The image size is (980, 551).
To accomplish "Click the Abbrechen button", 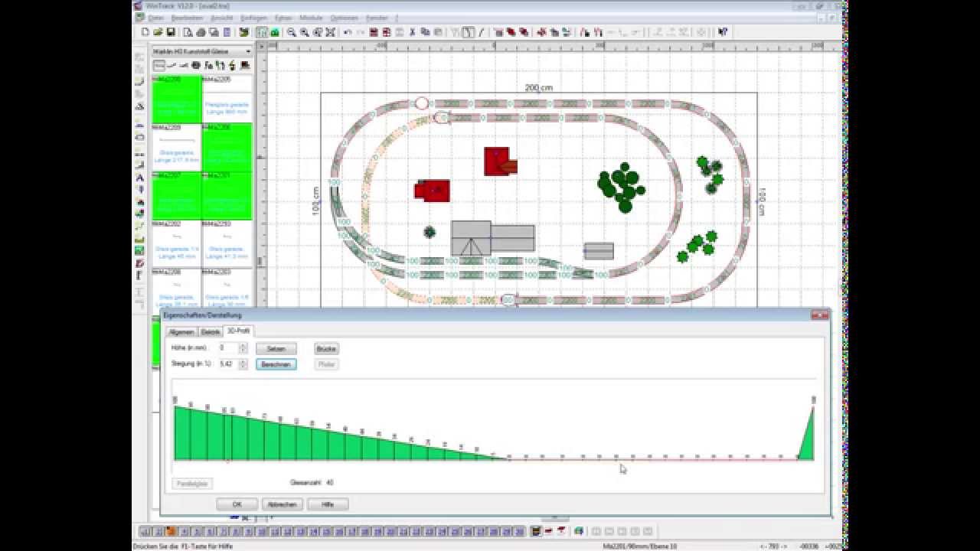I will pyautogui.click(x=282, y=504).
